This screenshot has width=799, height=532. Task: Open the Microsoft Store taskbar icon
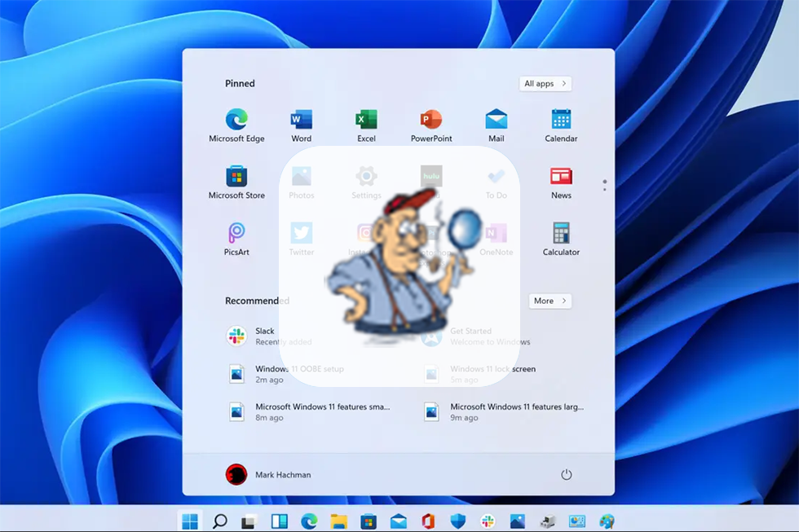click(x=368, y=521)
